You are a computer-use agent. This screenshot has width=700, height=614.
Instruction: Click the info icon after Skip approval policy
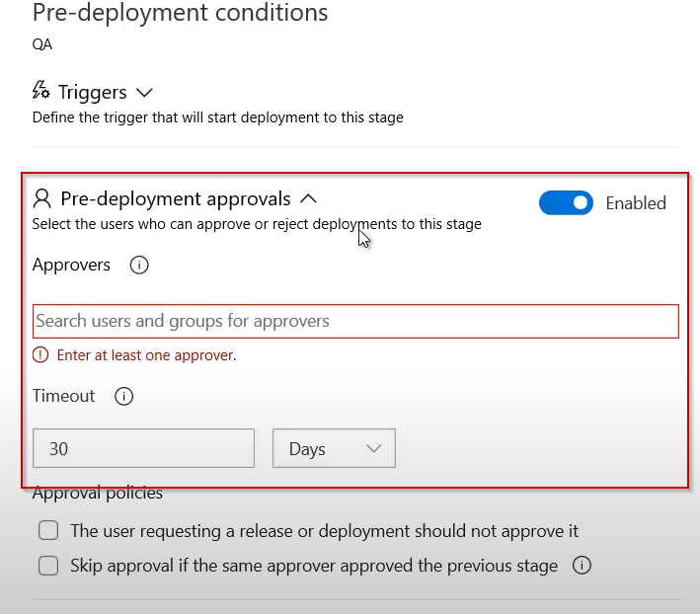click(x=583, y=566)
